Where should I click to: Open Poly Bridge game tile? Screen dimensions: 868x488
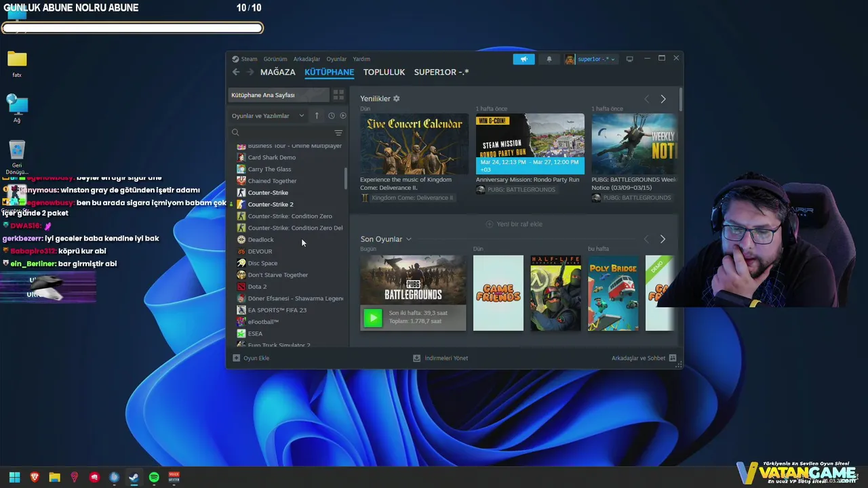click(x=613, y=293)
